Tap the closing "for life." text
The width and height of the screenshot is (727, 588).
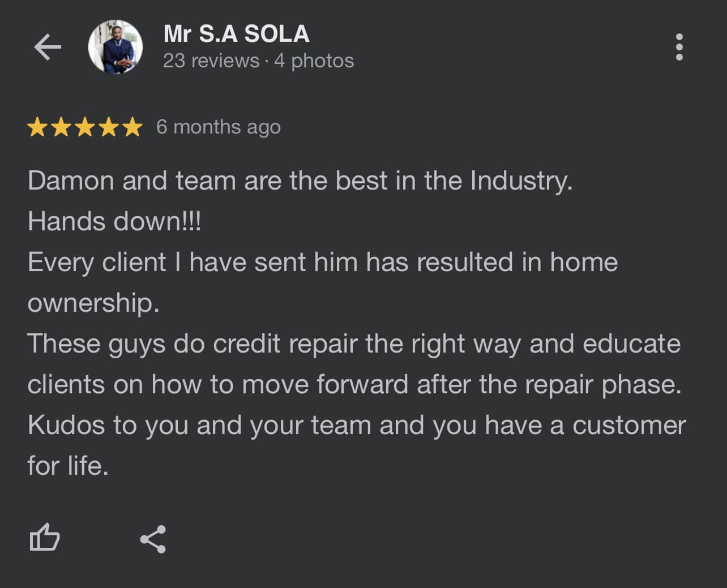(x=68, y=466)
